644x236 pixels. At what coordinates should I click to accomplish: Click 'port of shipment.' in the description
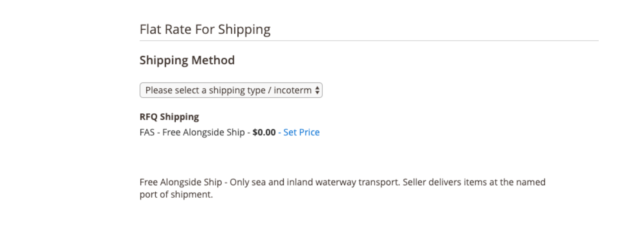click(x=176, y=195)
